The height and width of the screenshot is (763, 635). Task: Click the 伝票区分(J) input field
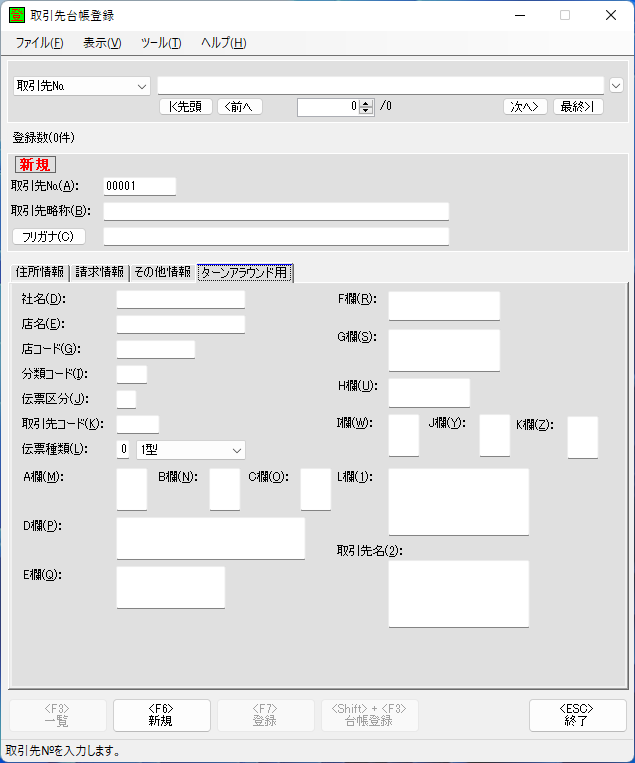[x=127, y=399]
